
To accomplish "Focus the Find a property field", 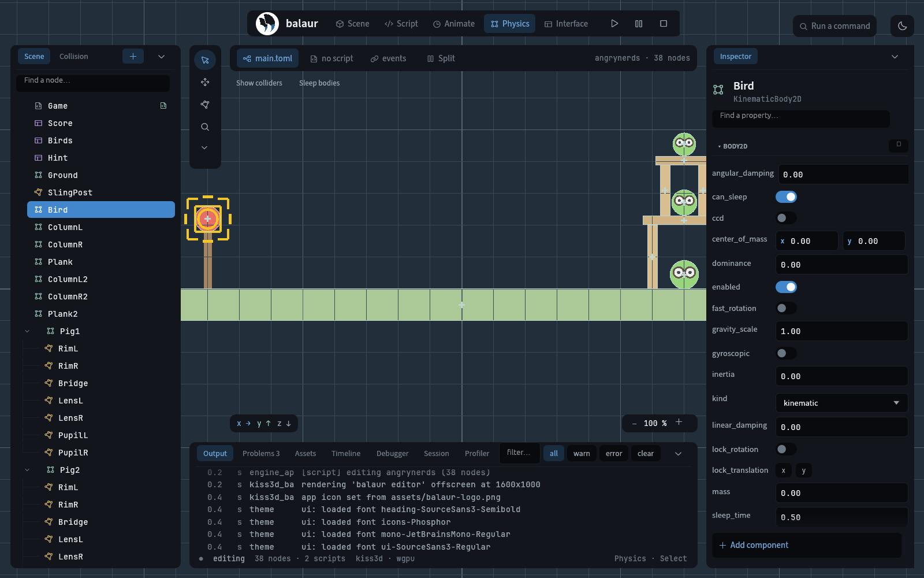I will 801,118.
